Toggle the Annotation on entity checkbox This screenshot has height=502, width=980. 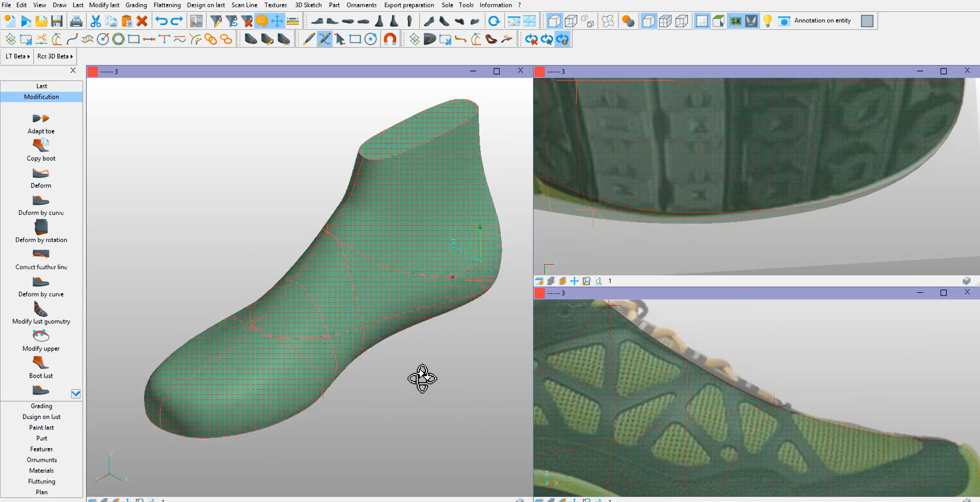pyautogui.click(x=867, y=21)
